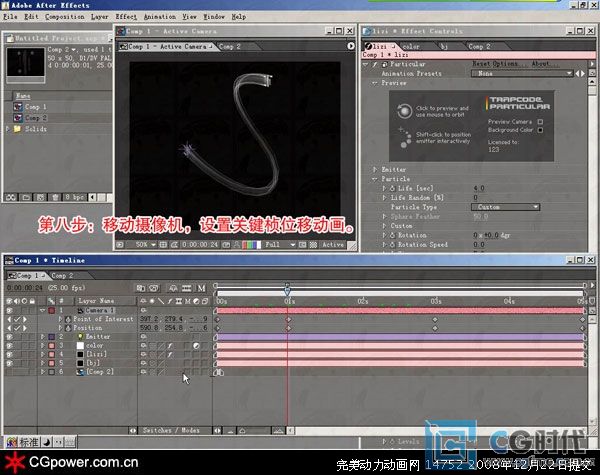600x475 pixels.
Task: Switch to color tab in Effect Controls
Action: tap(411, 46)
